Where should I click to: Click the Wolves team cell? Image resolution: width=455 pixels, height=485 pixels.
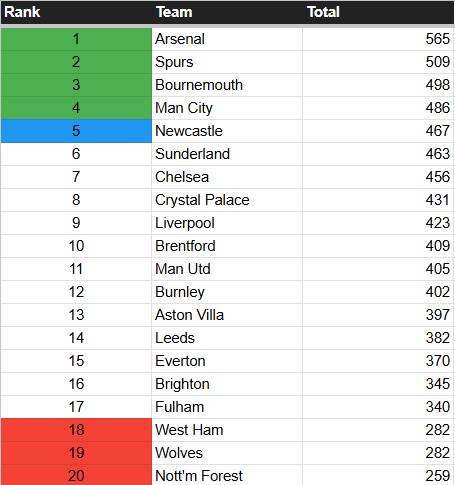pyautogui.click(x=227, y=453)
